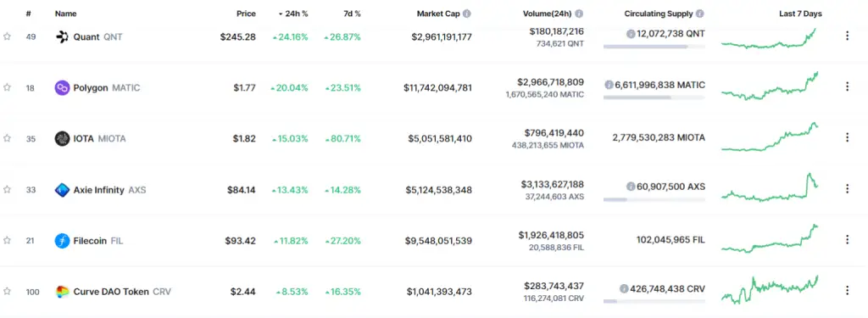868x318 pixels.
Task: Toggle watchlist star for Quant
Action: [7, 36]
